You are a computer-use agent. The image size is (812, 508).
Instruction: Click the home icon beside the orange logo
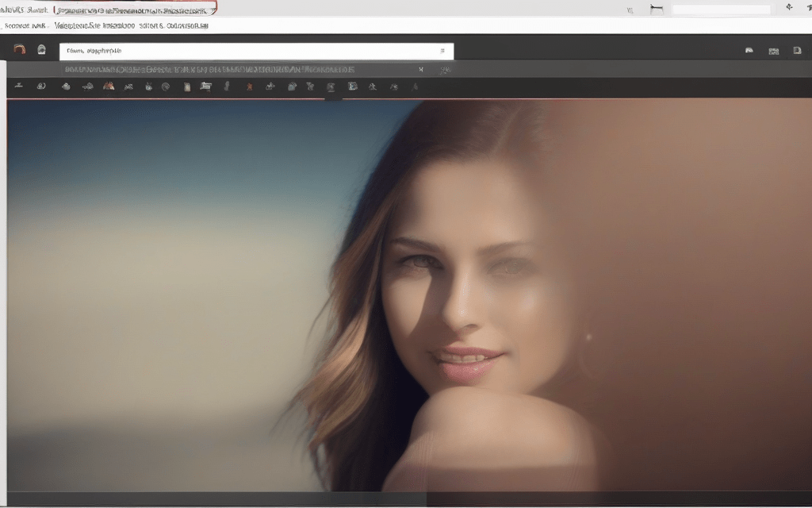pyautogui.click(x=41, y=50)
